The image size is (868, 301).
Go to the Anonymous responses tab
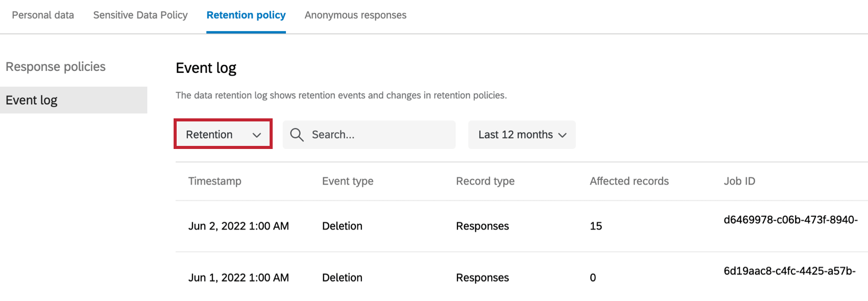click(x=355, y=15)
